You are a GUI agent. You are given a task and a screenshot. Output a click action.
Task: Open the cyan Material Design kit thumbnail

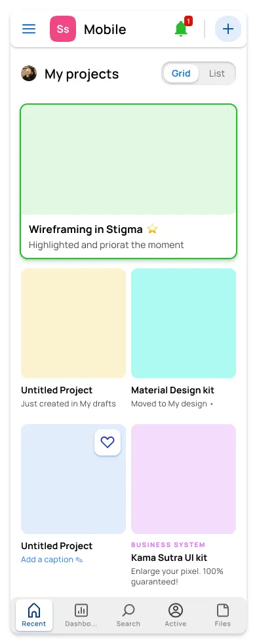tap(184, 323)
